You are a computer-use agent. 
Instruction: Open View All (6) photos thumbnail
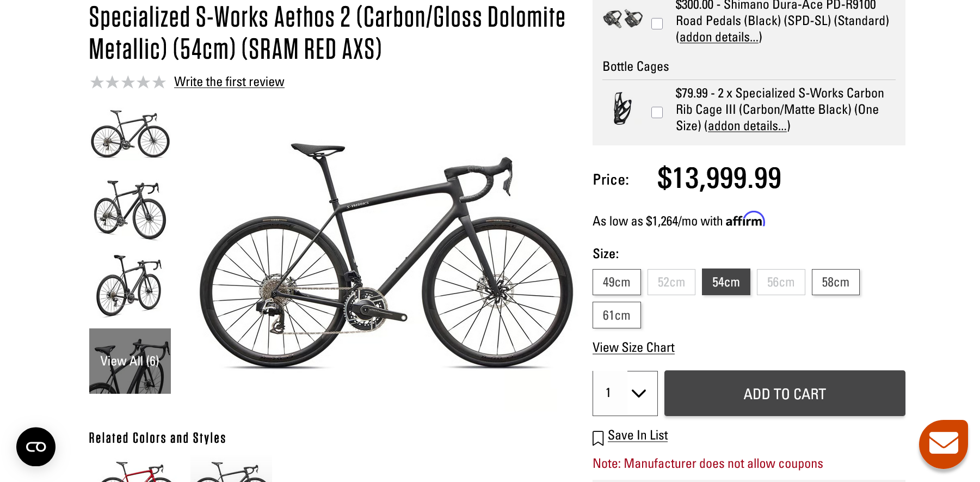[x=130, y=361]
